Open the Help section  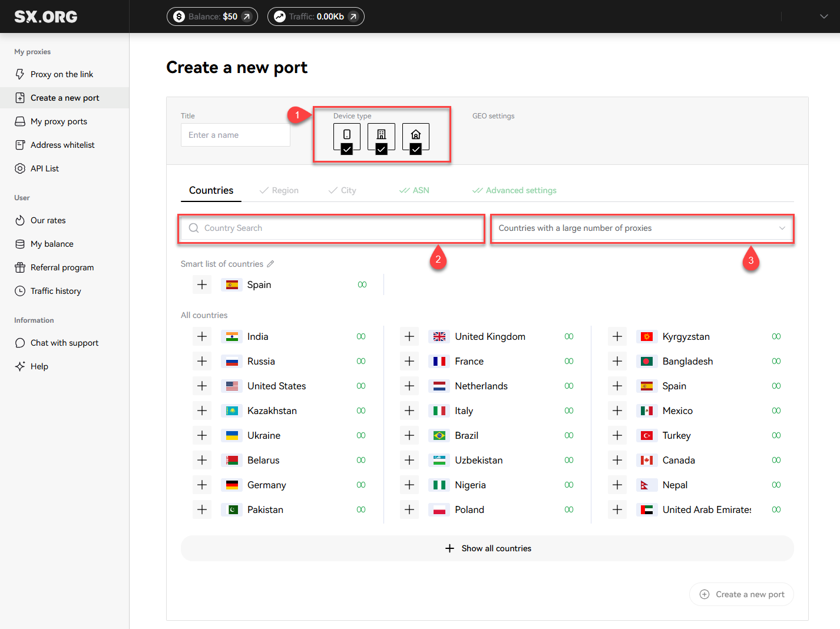click(x=38, y=366)
